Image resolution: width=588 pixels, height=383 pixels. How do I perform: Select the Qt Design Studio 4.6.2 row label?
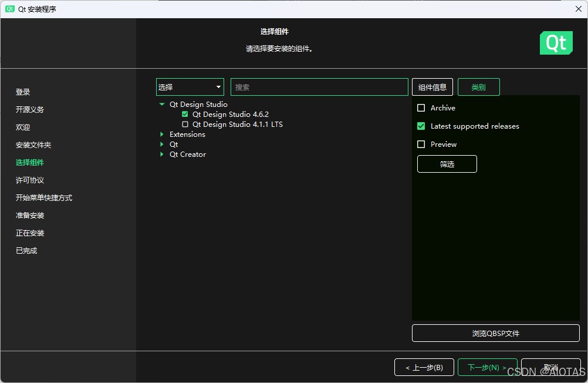[231, 114]
